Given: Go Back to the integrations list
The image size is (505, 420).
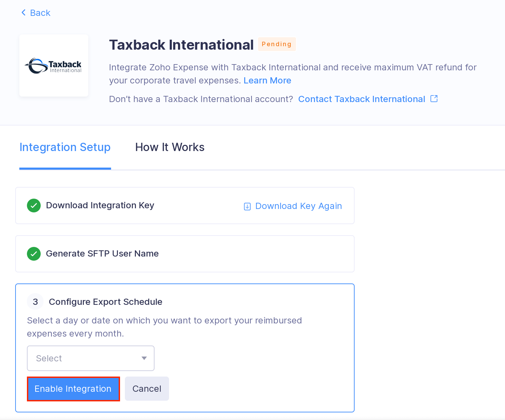Looking at the screenshot, I should coord(36,12).
